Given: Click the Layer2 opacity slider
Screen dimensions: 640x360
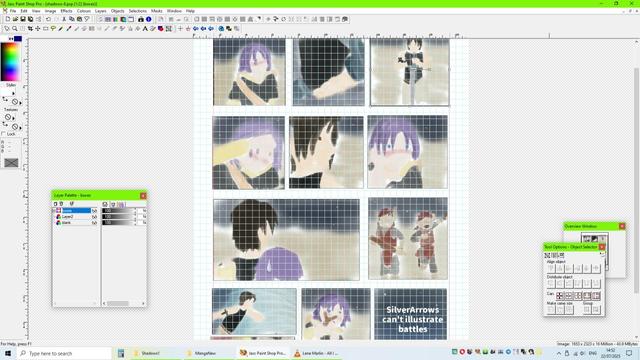Looking at the screenshot, I should [x=119, y=217].
